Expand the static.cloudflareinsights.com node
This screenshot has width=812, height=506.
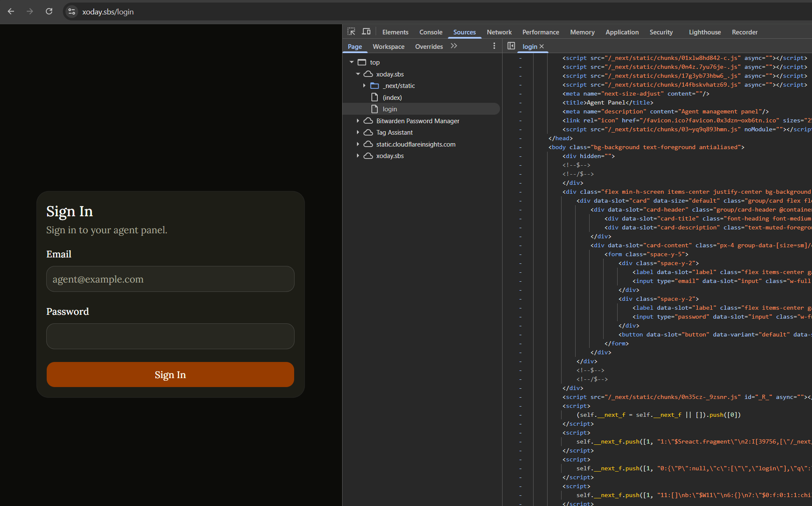point(358,144)
